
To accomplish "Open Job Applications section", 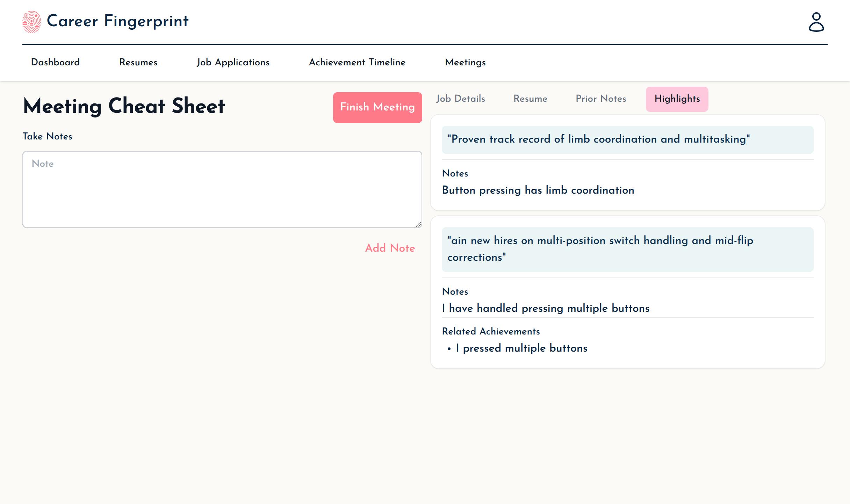I will [x=233, y=62].
